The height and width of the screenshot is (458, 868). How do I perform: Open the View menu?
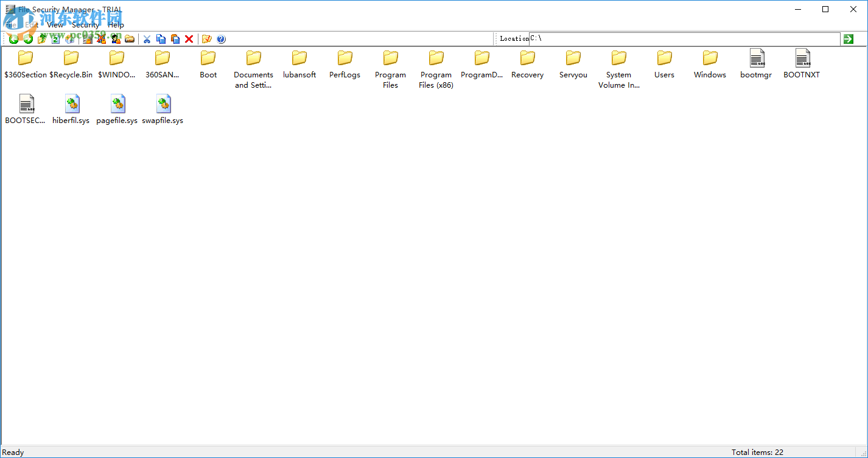tap(55, 25)
